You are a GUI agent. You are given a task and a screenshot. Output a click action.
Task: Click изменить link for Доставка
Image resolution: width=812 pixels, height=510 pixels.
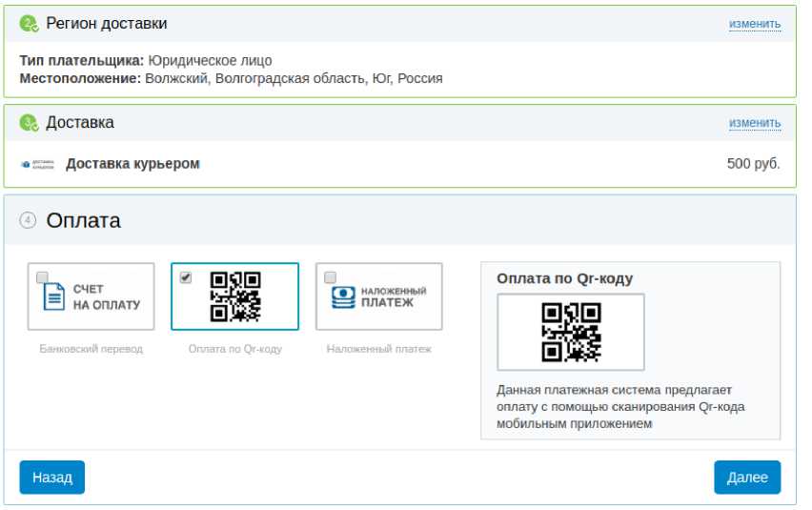(x=755, y=123)
